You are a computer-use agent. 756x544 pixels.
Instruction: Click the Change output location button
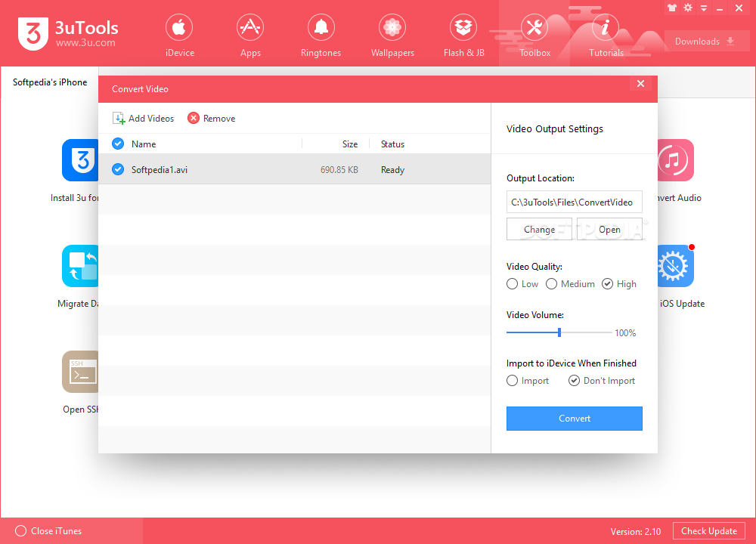(x=539, y=230)
